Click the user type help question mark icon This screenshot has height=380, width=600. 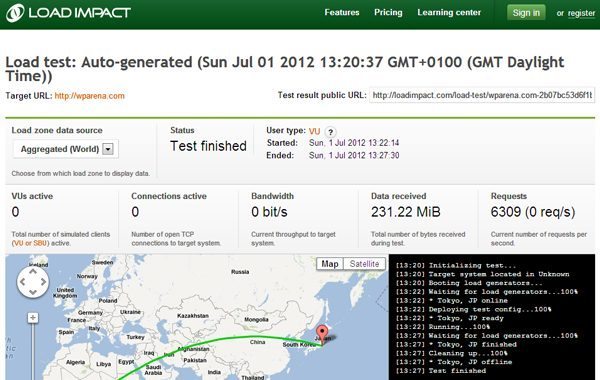coord(330,132)
